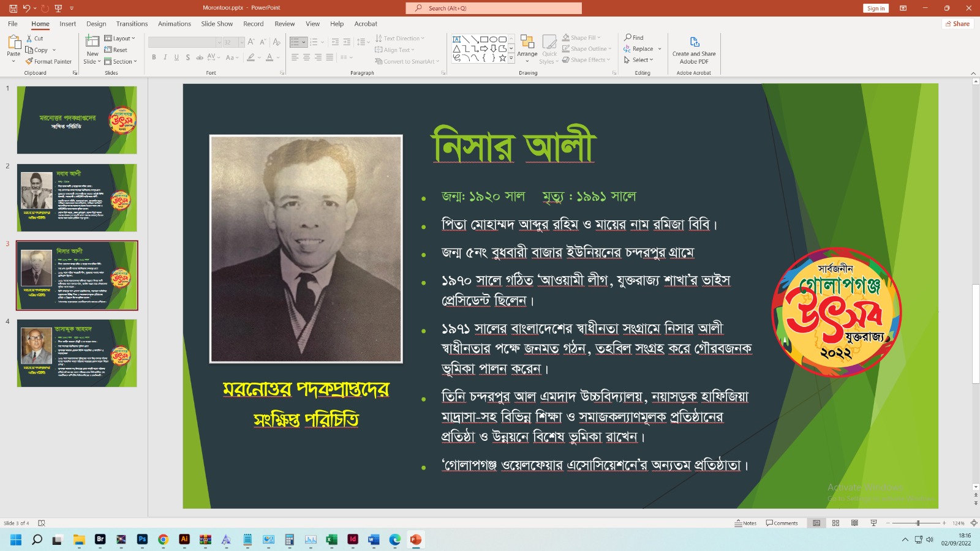This screenshot has height=551, width=980.
Task: Click the Arrange button in Drawing group
Action: (527, 48)
